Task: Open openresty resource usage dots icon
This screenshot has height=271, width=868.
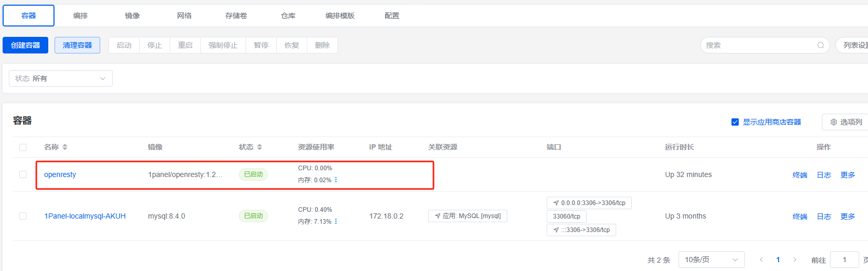Action: (336, 180)
